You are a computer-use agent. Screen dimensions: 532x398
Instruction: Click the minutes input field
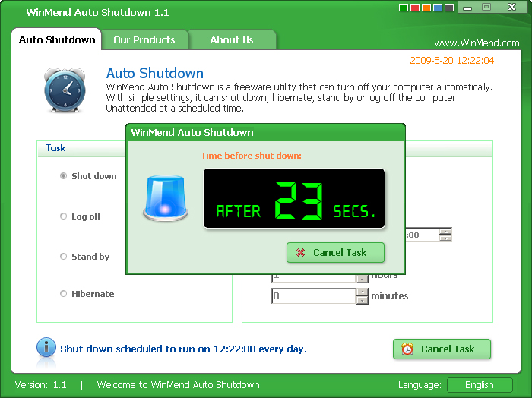click(313, 296)
